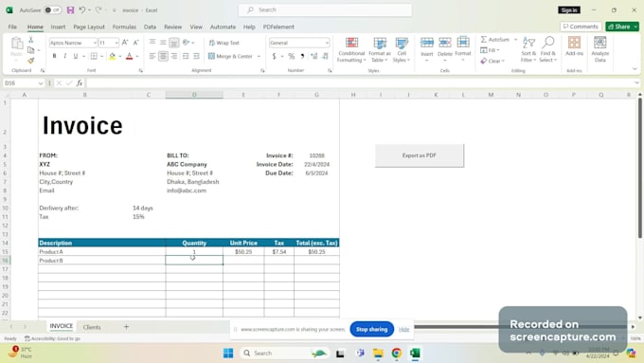
Task: Toggle Italic formatting
Action: [65, 56]
